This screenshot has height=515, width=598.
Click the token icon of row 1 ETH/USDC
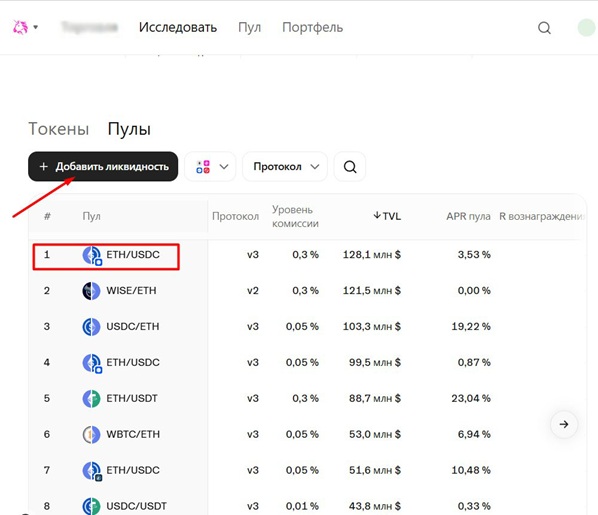pos(92,255)
